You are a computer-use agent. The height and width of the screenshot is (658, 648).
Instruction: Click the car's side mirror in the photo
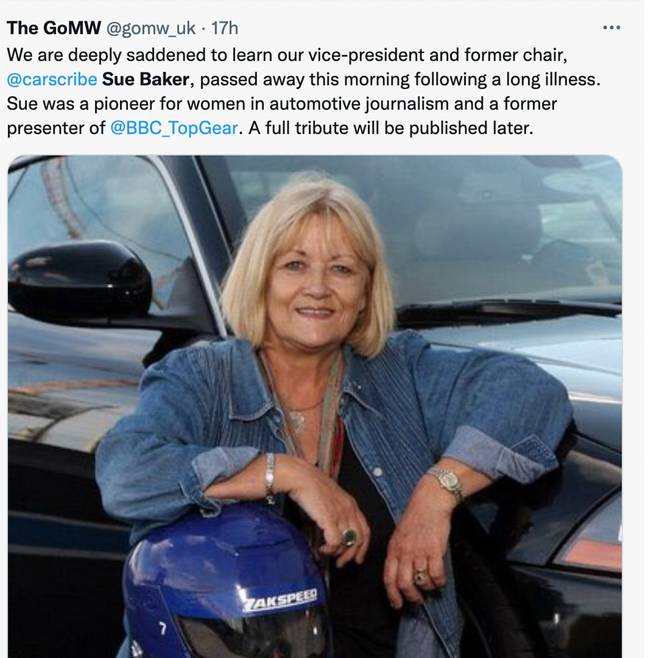[80, 279]
